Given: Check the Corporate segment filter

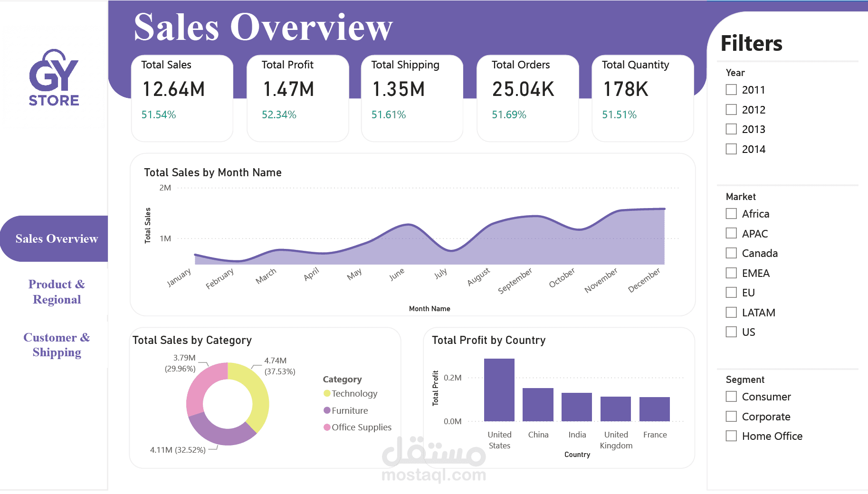Looking at the screenshot, I should point(731,416).
